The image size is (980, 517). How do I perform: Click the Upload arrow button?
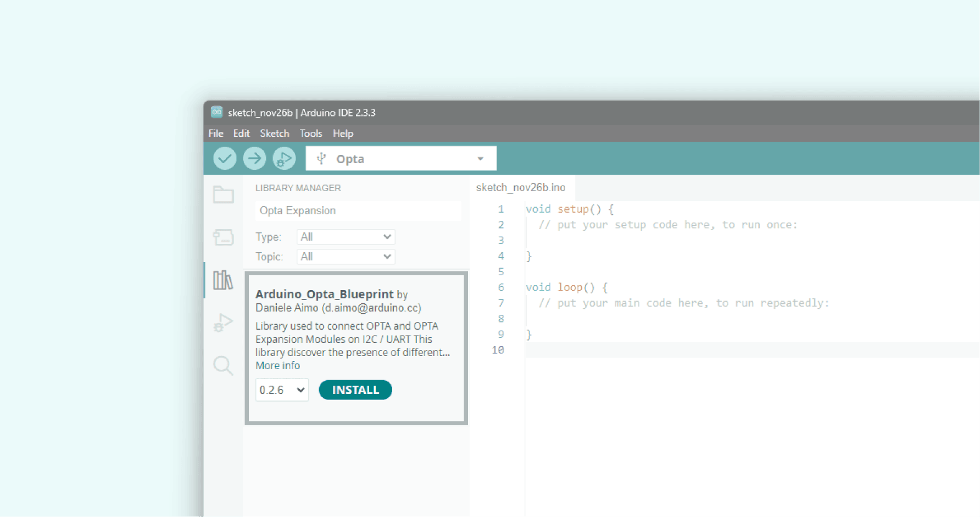point(254,159)
